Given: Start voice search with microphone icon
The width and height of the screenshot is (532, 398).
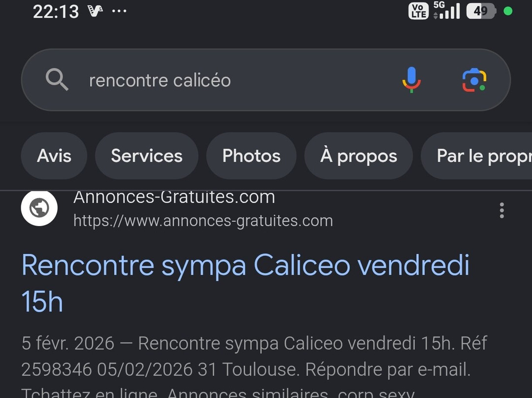Looking at the screenshot, I should pyautogui.click(x=411, y=80).
